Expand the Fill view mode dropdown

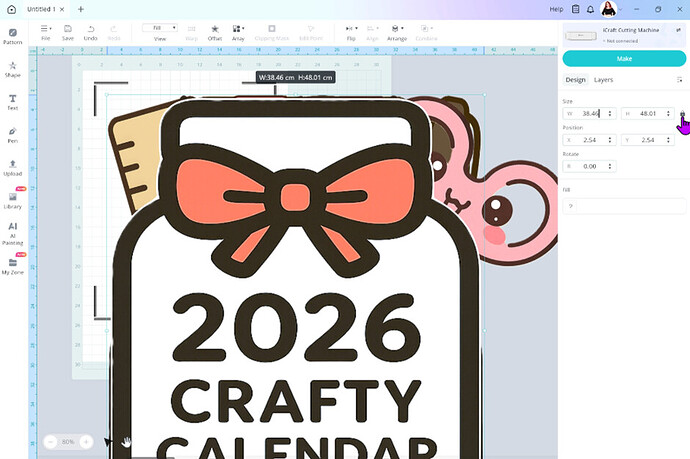tap(160, 27)
